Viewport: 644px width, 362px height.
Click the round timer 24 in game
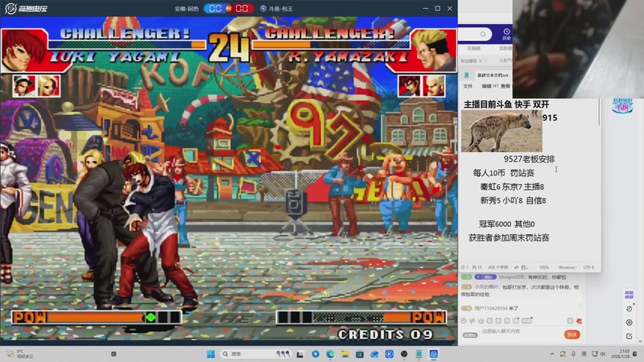229,47
